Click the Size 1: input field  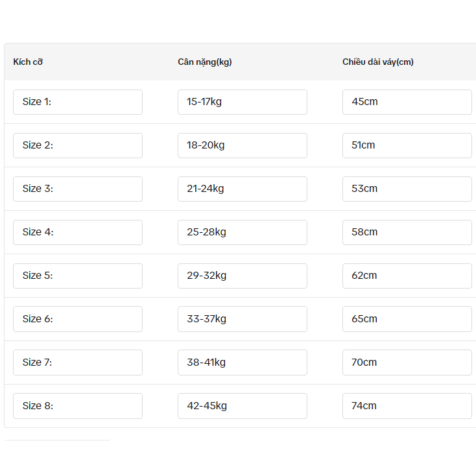tap(78, 102)
